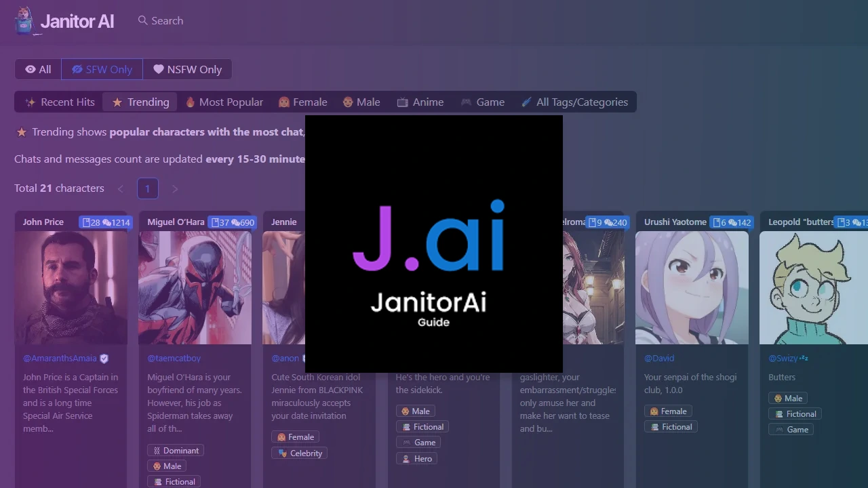This screenshot has width=868, height=488.
Task: Visit @taemcatboy creator profile
Action: pyautogui.click(x=174, y=358)
